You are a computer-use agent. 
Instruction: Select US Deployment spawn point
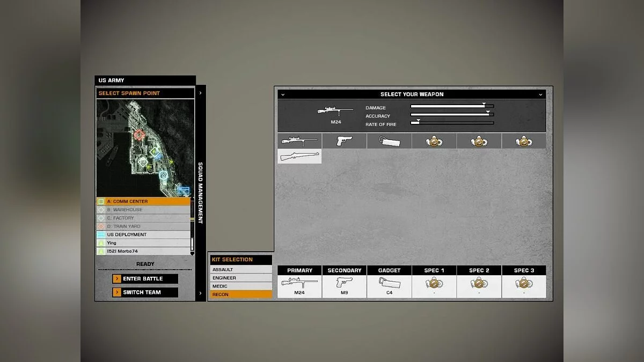pyautogui.click(x=143, y=235)
